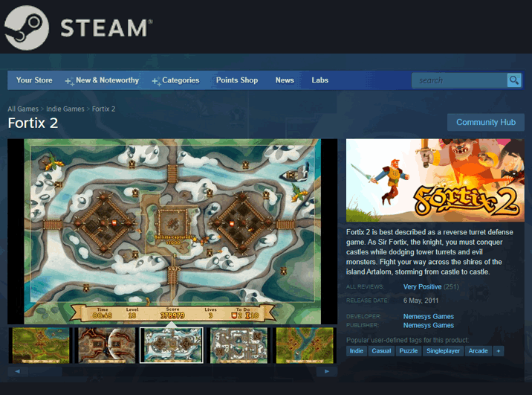Image resolution: width=532 pixels, height=395 pixels.
Task: Click inside the store search field
Action: (459, 80)
